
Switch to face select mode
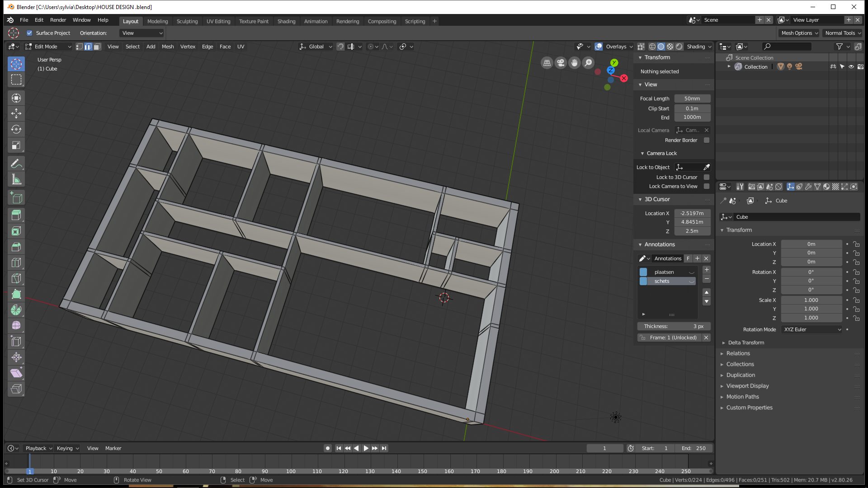pos(97,47)
